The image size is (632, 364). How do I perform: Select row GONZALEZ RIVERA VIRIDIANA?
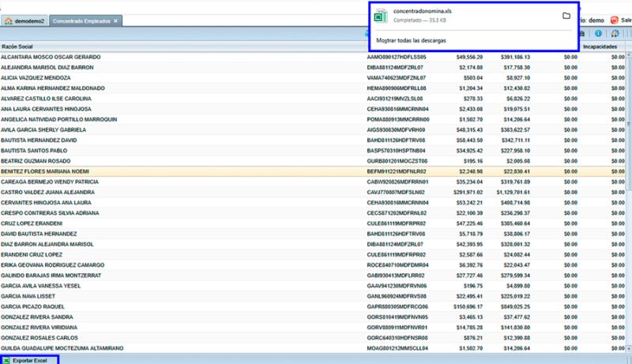(313, 328)
